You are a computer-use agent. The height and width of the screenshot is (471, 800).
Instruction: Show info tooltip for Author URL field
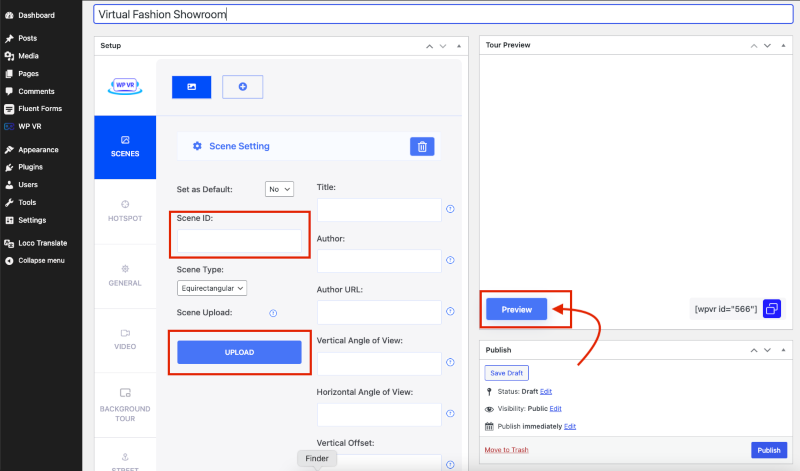[450, 311]
